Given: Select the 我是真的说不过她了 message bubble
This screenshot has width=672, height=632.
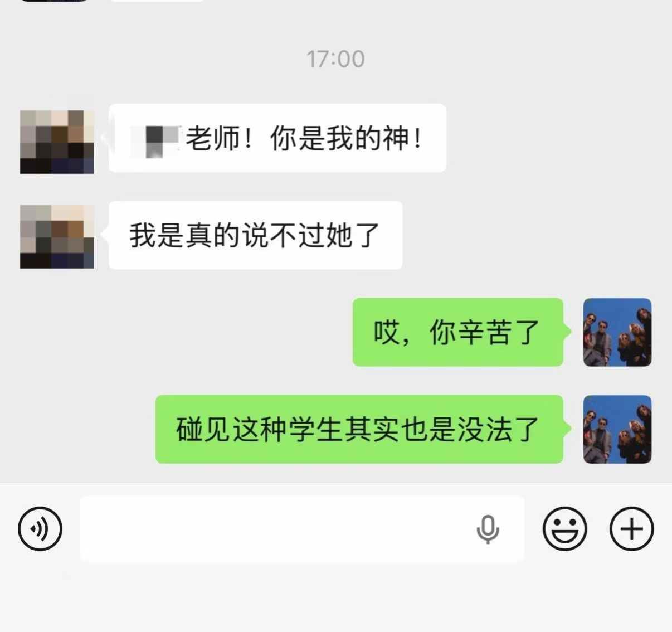Looking at the screenshot, I should coord(255,235).
